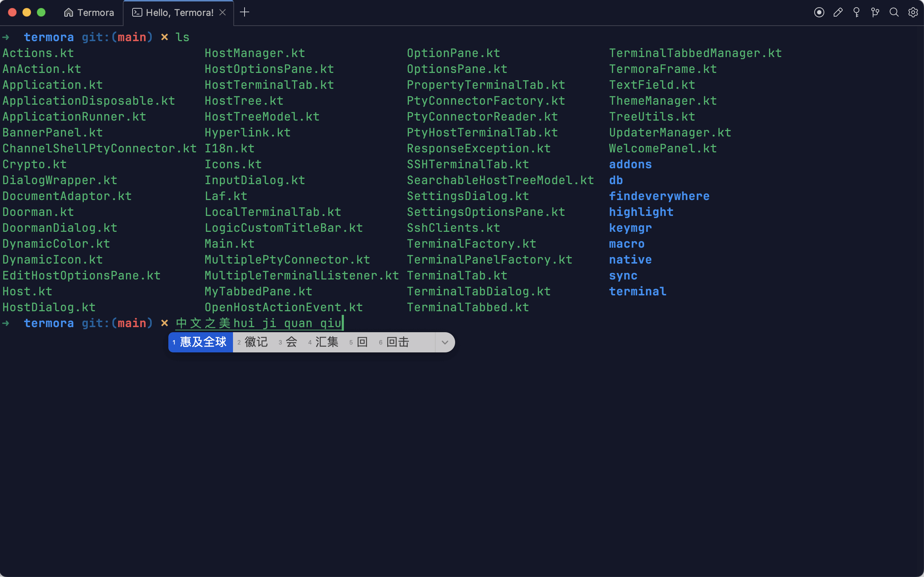
Task: Add a new tab with plus button
Action: click(245, 12)
